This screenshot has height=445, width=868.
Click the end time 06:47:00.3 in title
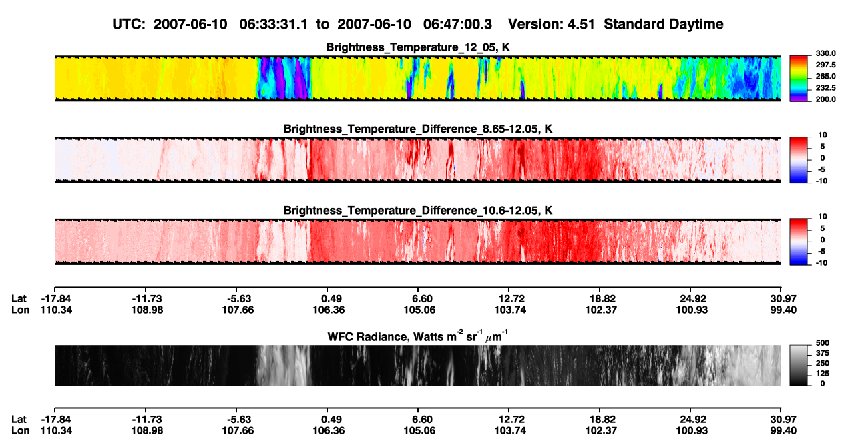(x=457, y=24)
